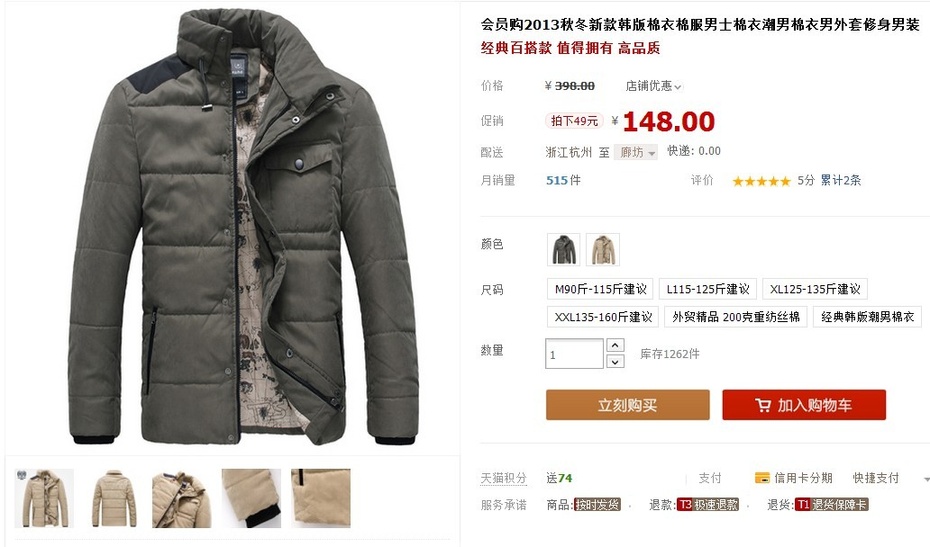Choose size XXL135-160斤建议

602,317
